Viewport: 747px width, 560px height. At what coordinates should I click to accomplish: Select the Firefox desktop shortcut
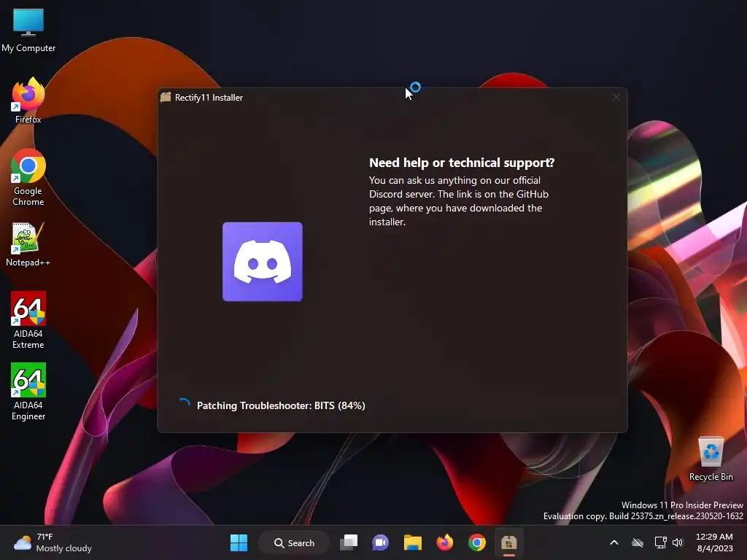[x=28, y=101]
